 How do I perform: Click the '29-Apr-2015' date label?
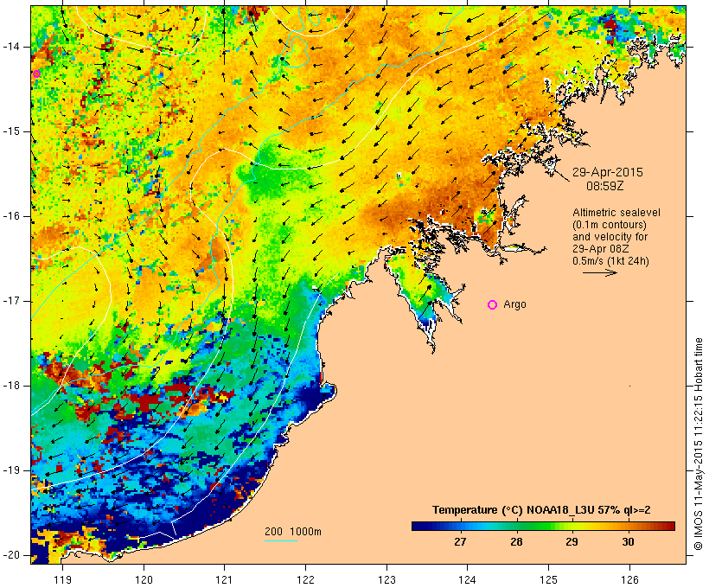608,172
